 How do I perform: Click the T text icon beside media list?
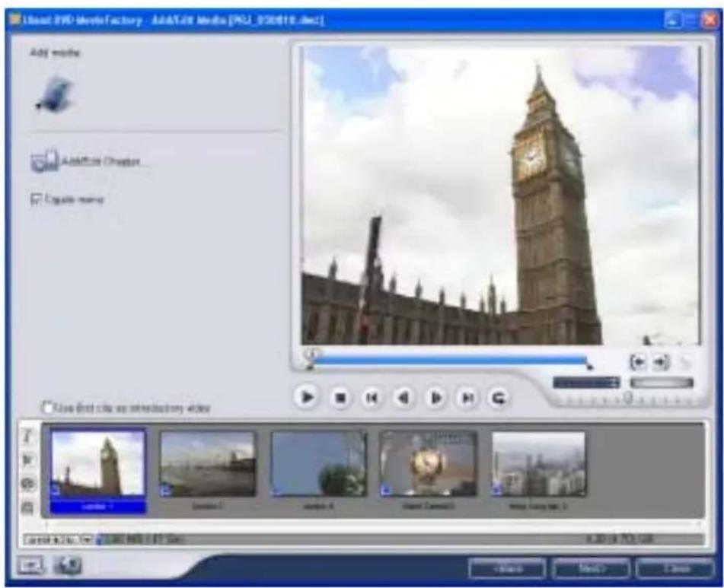pos(27,436)
